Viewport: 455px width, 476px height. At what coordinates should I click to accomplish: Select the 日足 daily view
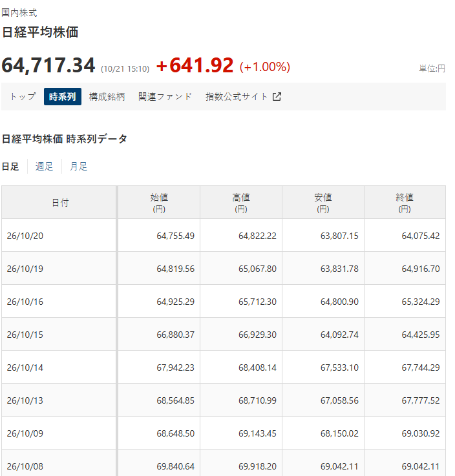coord(10,167)
